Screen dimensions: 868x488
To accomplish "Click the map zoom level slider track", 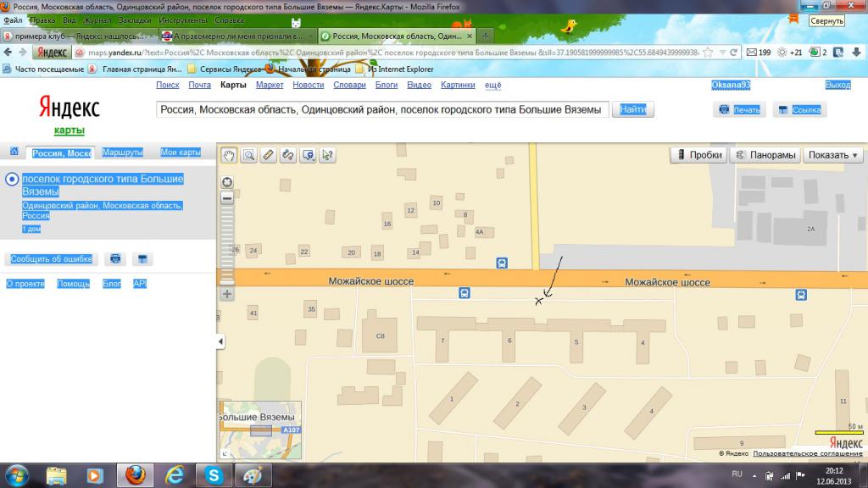I will point(227,246).
